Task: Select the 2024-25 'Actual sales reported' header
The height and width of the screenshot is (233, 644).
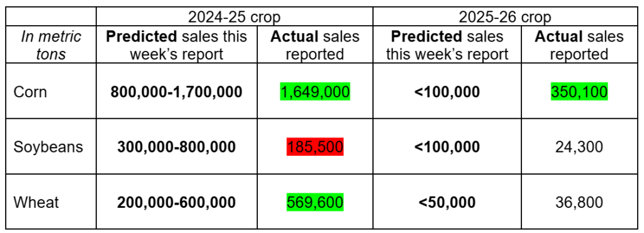Action: [314, 45]
